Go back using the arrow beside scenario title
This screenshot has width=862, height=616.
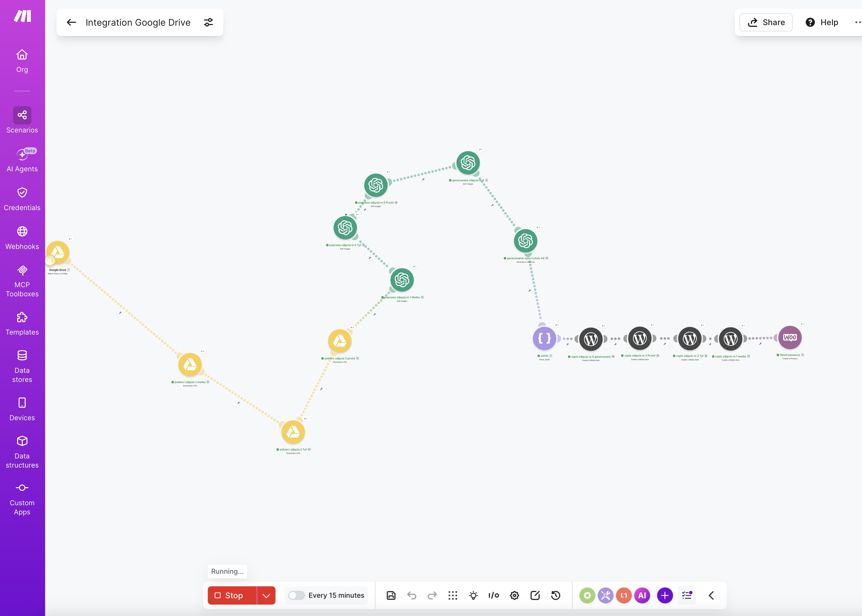tap(71, 22)
